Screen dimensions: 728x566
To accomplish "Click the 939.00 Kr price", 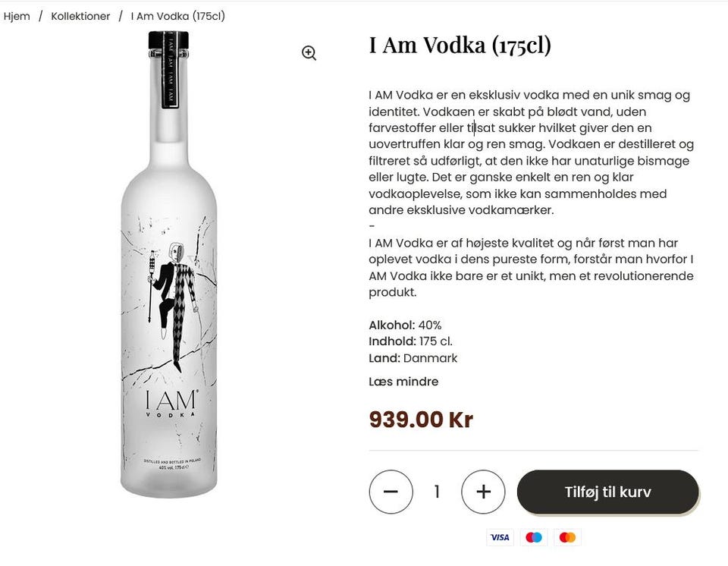I will 421,420.
